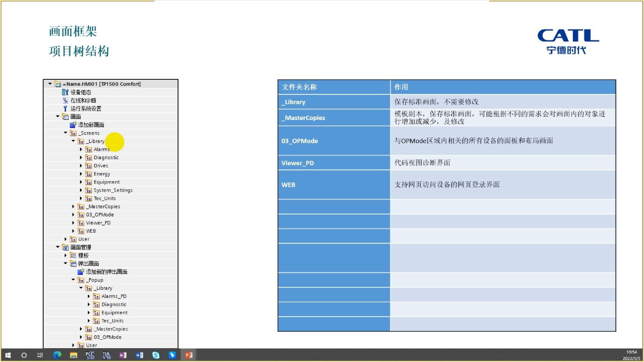Viewport: 644px width, 362px height.
Task: Open File Explorer from taskbar
Action: pos(73,355)
